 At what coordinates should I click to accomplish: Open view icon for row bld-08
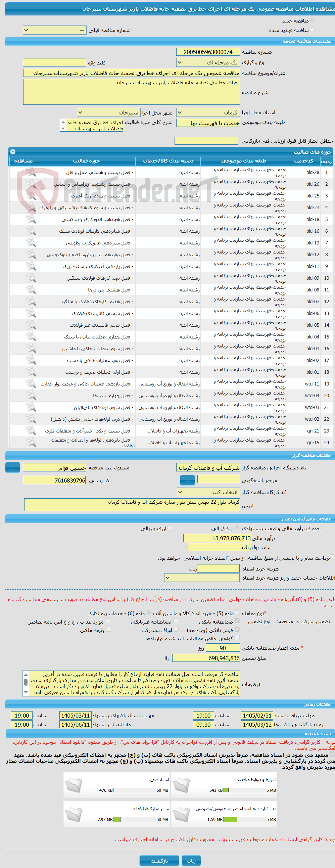tap(31, 290)
